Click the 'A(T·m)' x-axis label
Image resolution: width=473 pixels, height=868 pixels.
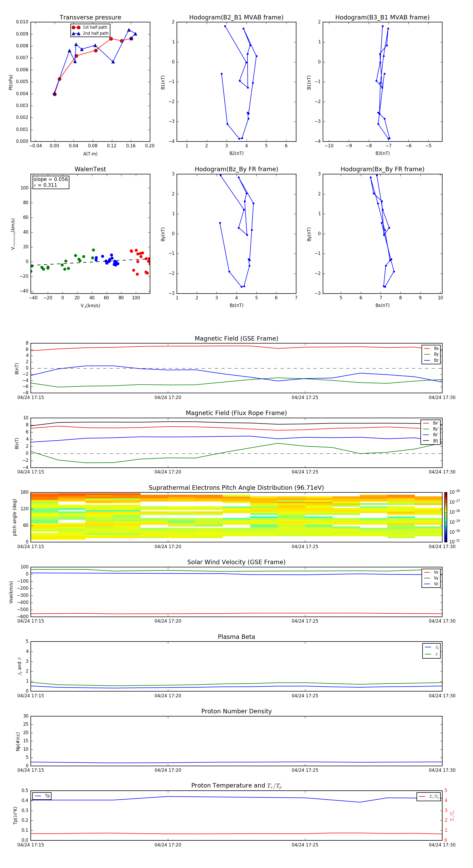coord(90,154)
